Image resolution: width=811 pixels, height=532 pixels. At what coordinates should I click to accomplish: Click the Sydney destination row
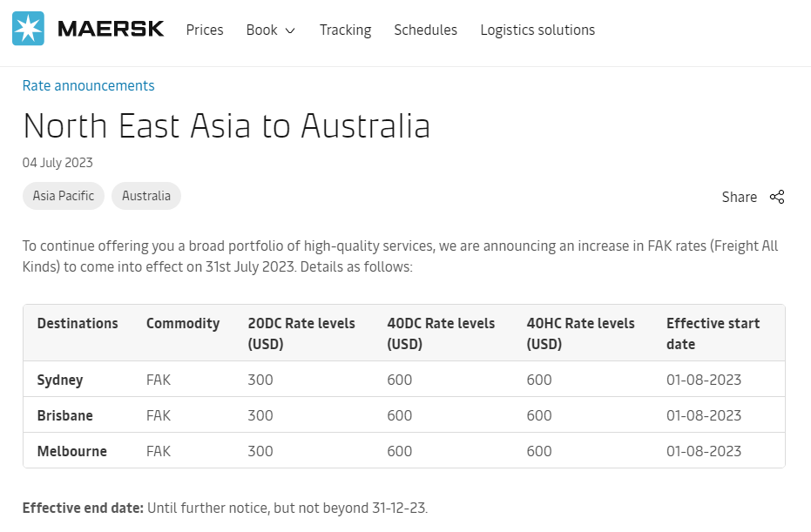404,380
